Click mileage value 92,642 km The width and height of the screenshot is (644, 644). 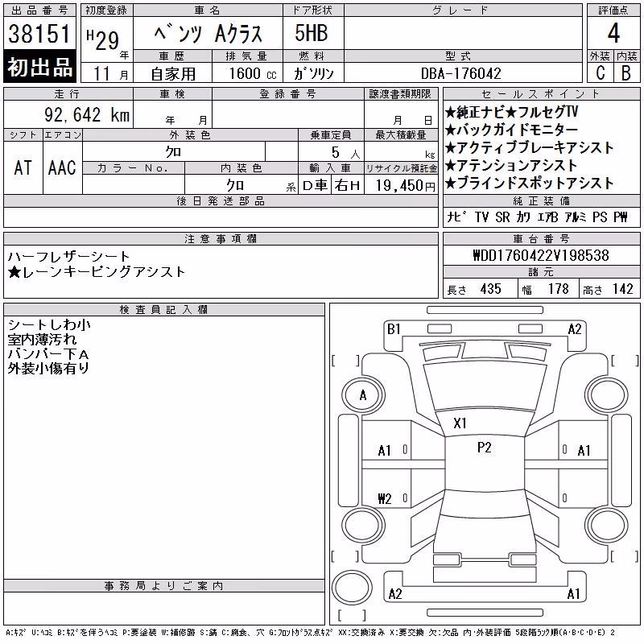pyautogui.click(x=87, y=115)
